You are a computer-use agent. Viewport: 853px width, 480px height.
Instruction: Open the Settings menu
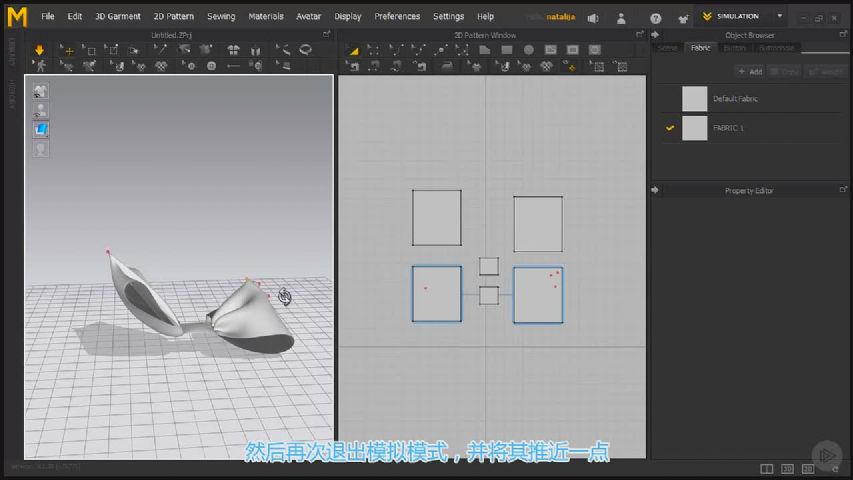click(448, 16)
